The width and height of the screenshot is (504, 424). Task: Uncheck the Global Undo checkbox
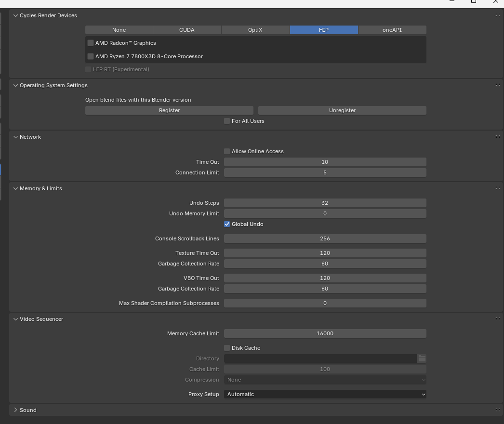click(227, 224)
